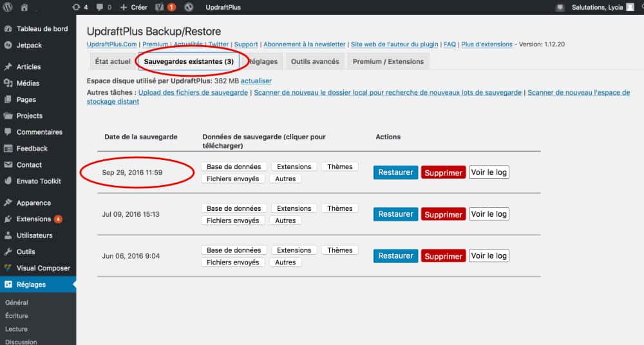The width and height of the screenshot is (644, 345).
Task: Open the Médias icon in sidebar
Action: (x=8, y=83)
